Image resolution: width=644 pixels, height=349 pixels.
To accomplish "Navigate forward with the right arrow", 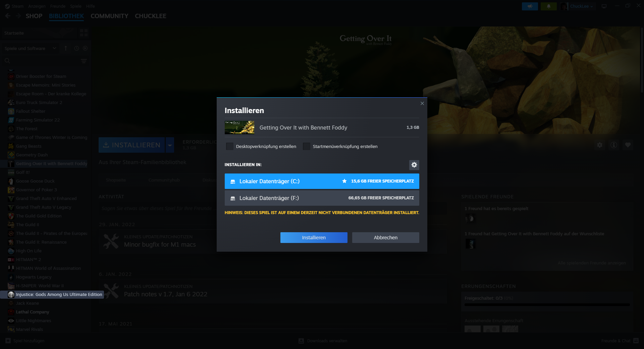I will (x=18, y=16).
